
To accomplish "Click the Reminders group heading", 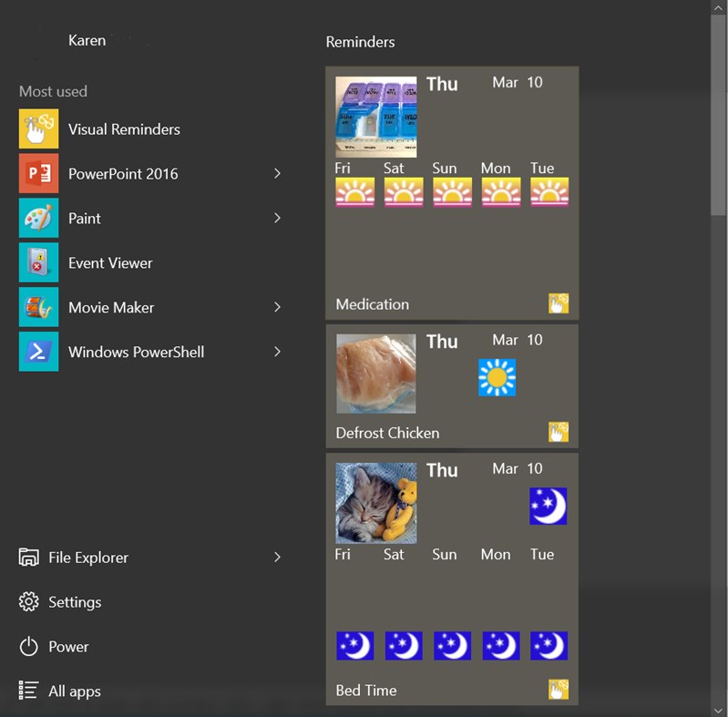I will (x=360, y=42).
